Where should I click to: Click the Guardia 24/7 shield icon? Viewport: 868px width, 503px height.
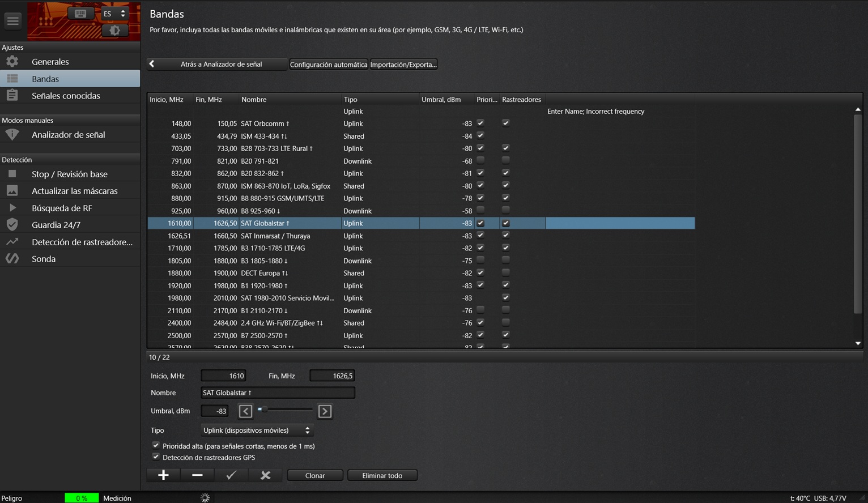12,224
